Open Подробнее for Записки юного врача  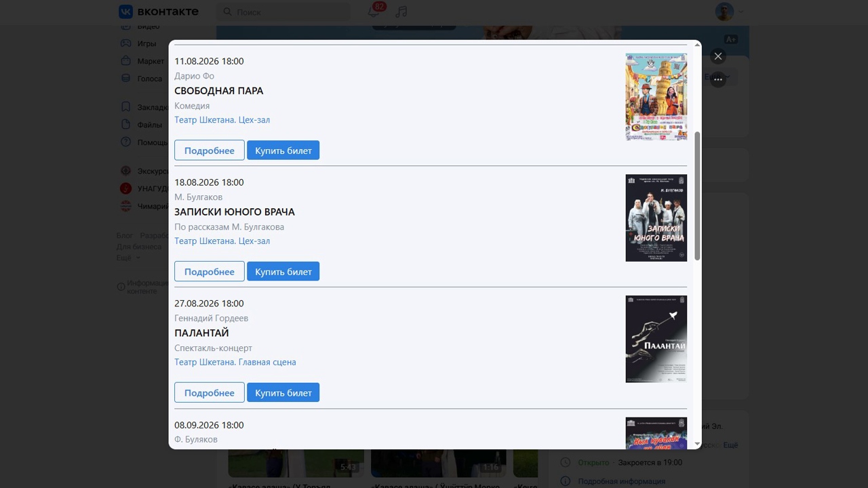click(x=210, y=272)
